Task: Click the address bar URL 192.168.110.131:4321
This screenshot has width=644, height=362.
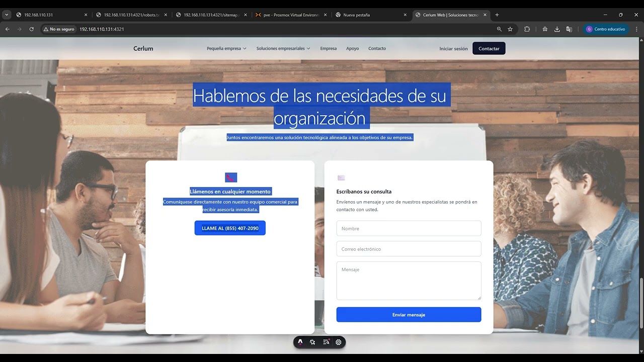Action: click(102, 29)
